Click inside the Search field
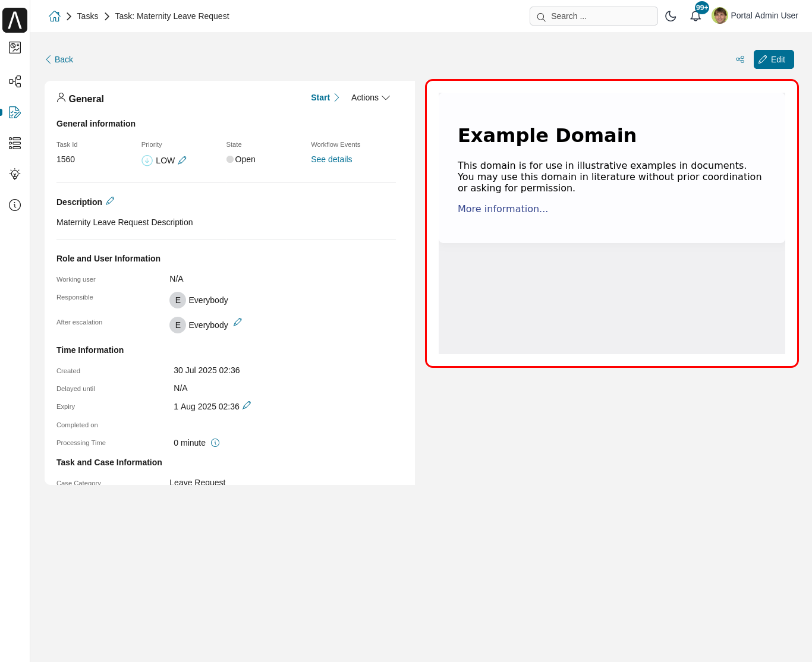Image resolution: width=812 pixels, height=662 pixels. pos(593,16)
